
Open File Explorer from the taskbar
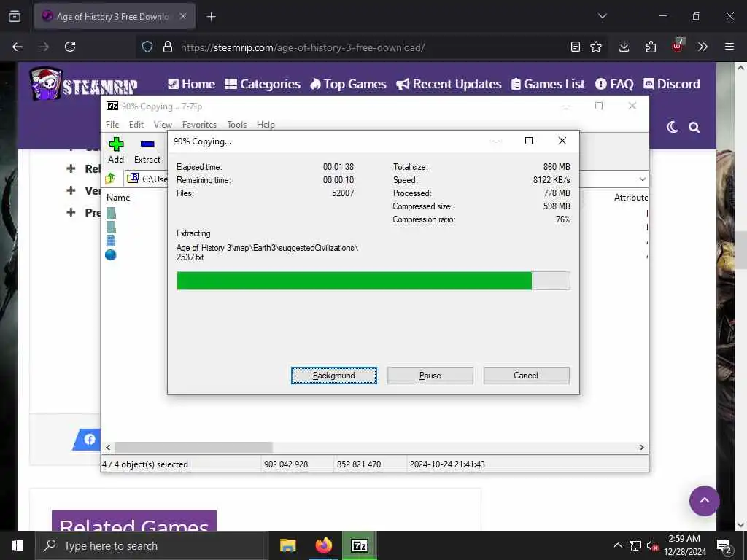point(287,545)
